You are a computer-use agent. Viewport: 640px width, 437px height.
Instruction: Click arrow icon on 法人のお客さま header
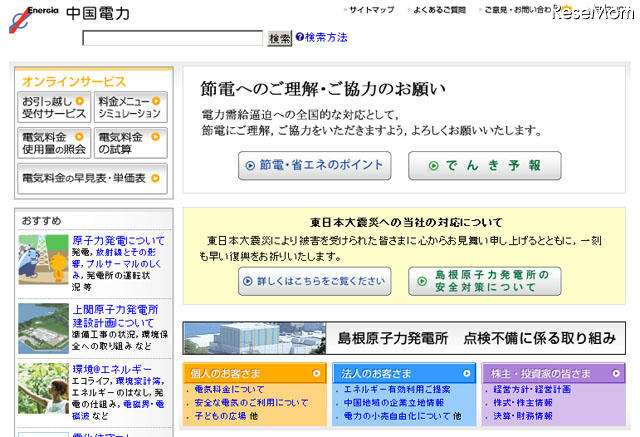pyautogui.click(x=467, y=373)
